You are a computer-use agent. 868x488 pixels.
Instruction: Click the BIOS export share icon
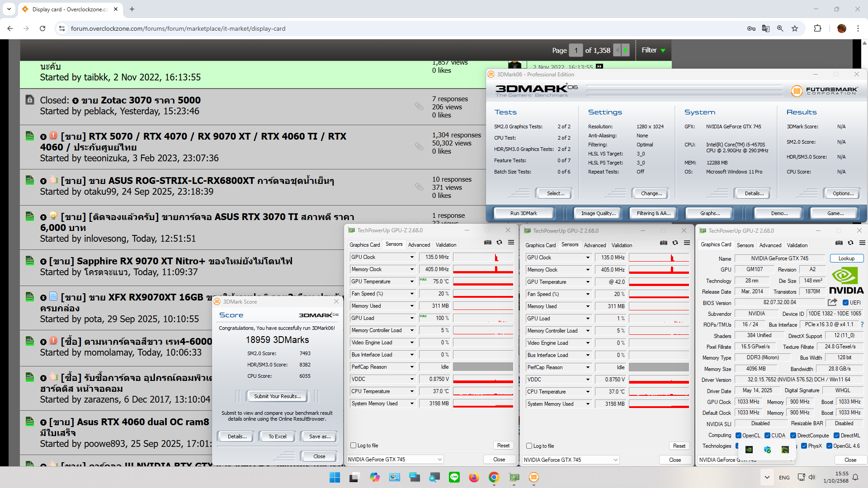[832, 302]
